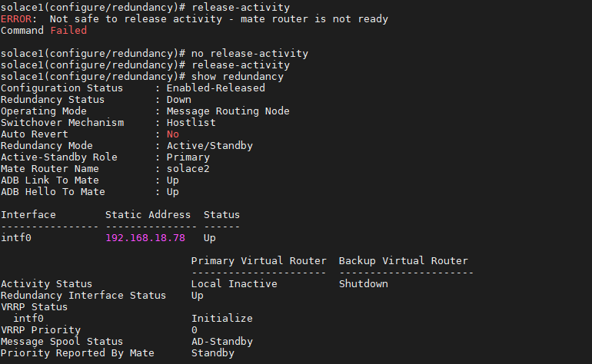This screenshot has width=592, height=364.
Task: Select the Enabled-Released configuration status value
Action: pos(215,88)
